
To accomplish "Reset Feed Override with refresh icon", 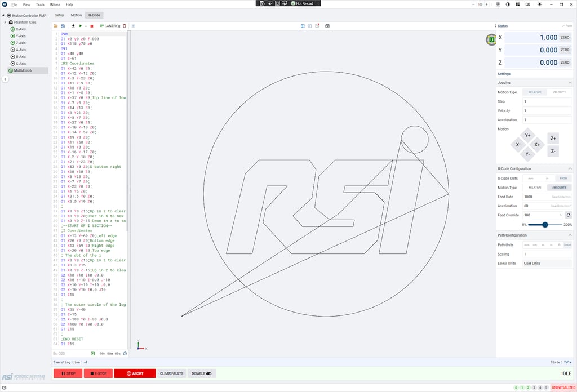I will pos(568,215).
